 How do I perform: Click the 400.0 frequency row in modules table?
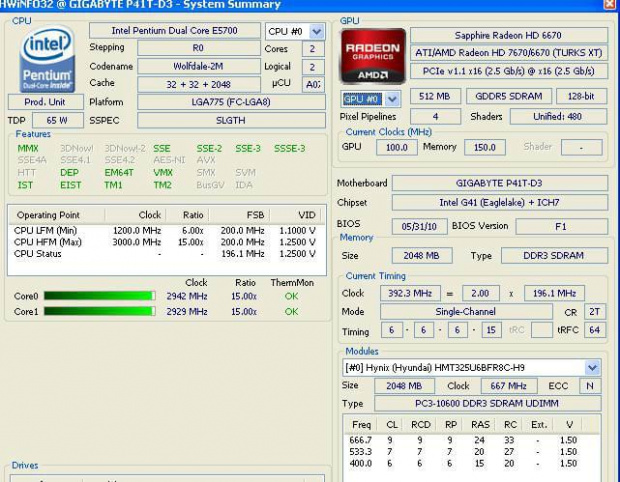tap(472, 463)
